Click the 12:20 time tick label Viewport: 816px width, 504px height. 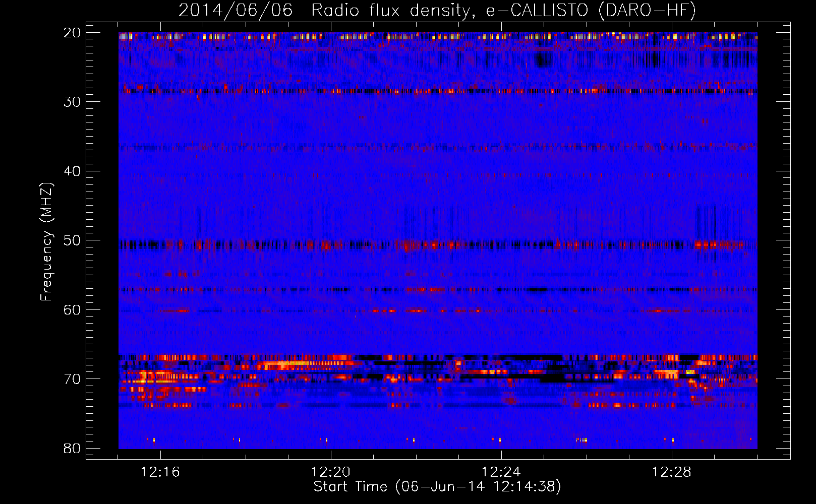pos(331,472)
